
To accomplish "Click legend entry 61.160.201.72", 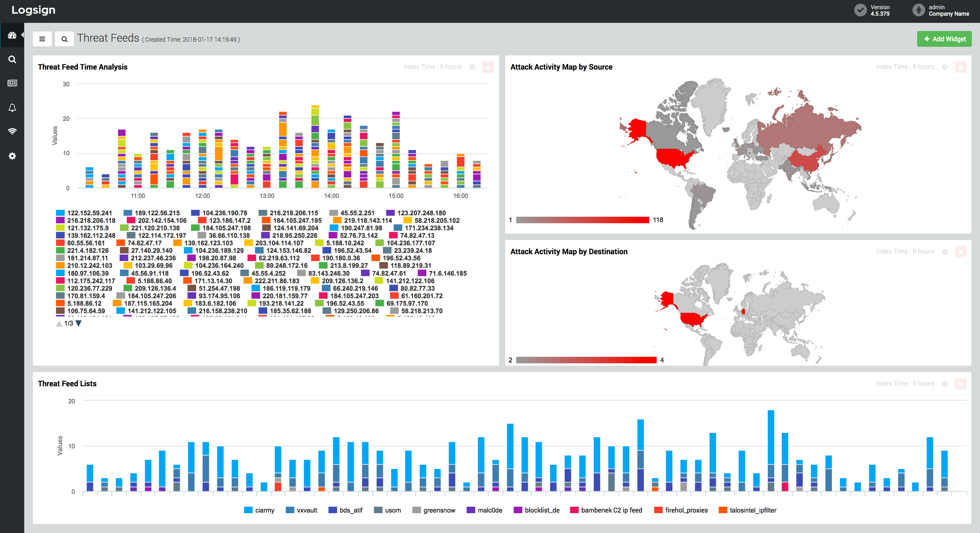I will pos(417,296).
